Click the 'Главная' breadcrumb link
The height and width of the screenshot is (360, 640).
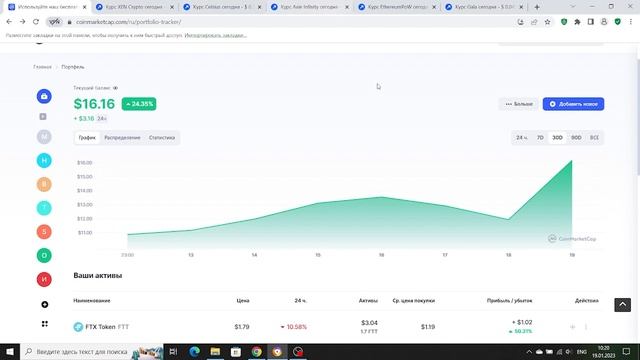pos(42,67)
